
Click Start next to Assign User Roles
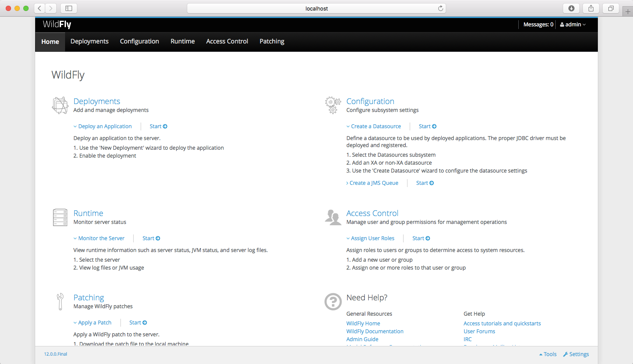coord(421,238)
